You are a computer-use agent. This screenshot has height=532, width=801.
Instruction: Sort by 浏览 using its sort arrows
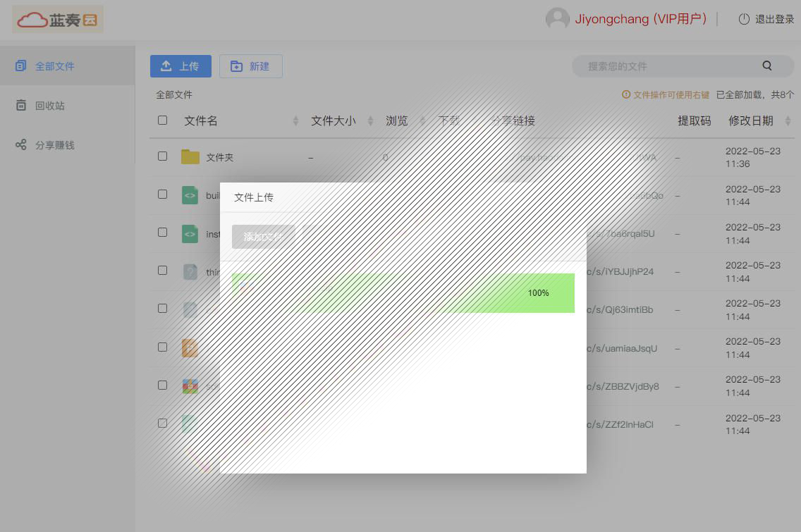(x=422, y=121)
